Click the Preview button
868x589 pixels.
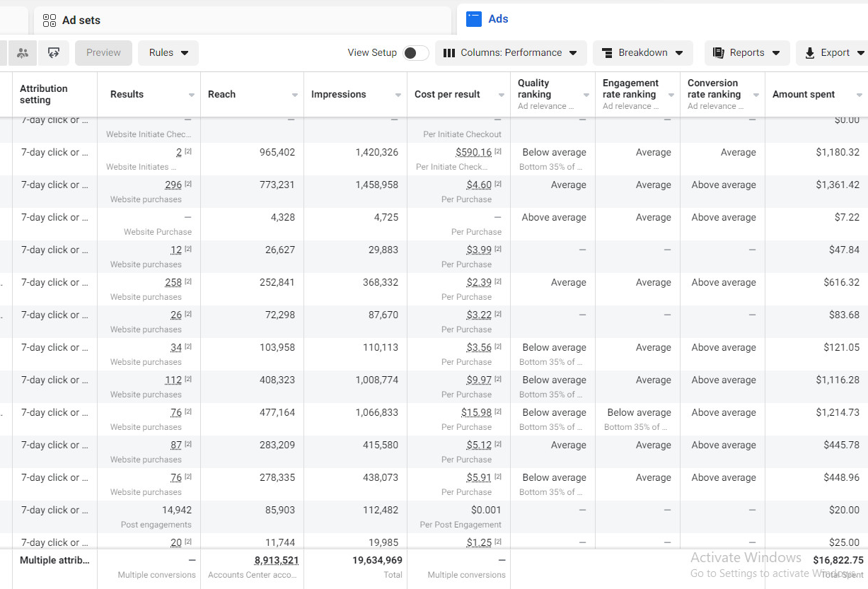click(103, 52)
